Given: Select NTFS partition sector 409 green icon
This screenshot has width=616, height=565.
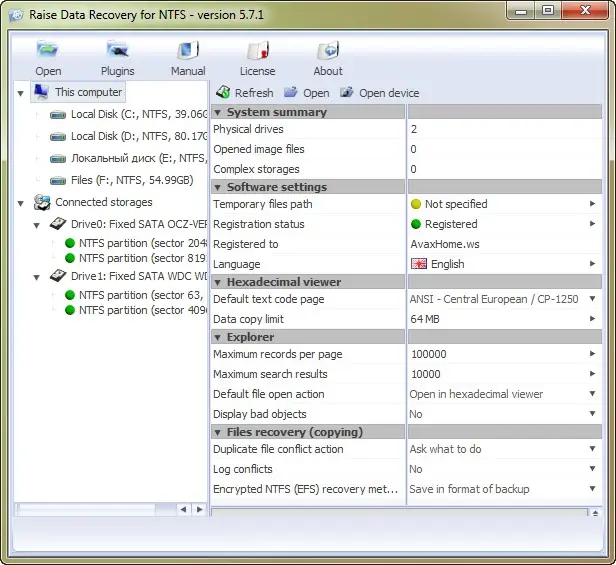Looking at the screenshot, I should coord(70,310).
